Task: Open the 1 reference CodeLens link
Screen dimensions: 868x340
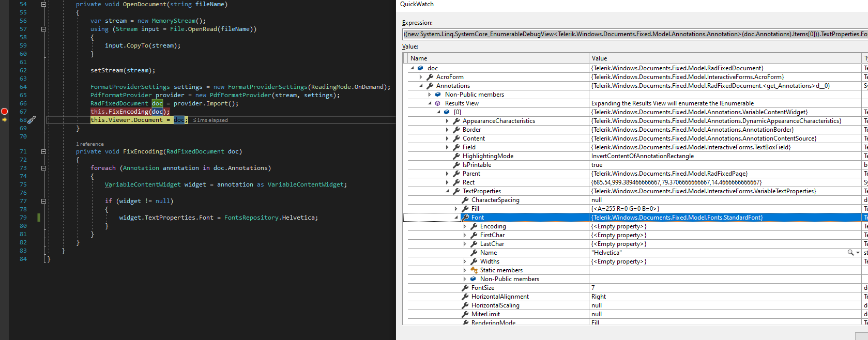Action: (90, 144)
